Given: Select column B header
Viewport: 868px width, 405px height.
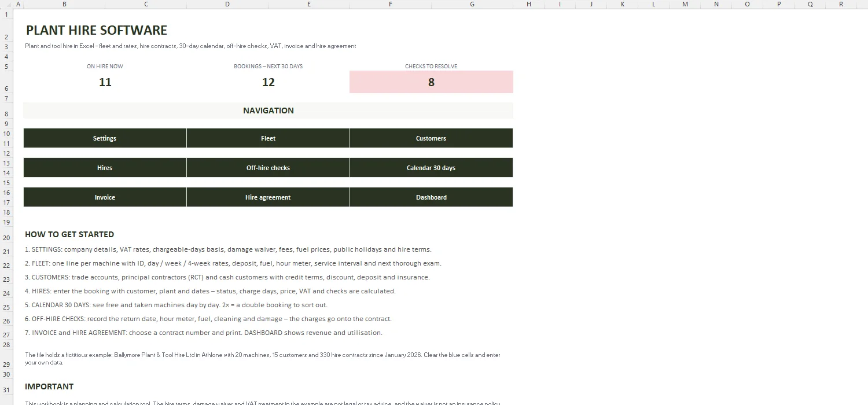Looking at the screenshot, I should click(x=64, y=4).
